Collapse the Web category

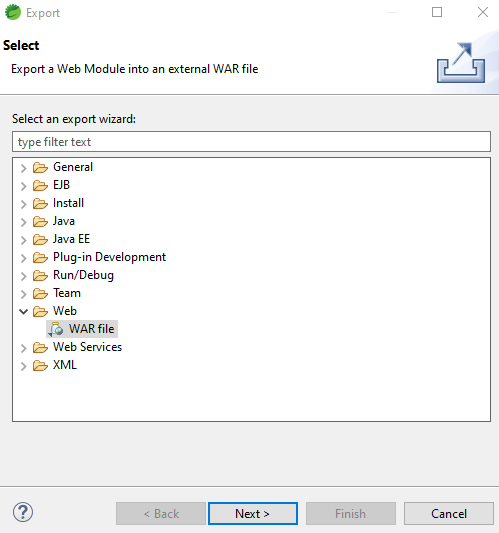pos(23,311)
